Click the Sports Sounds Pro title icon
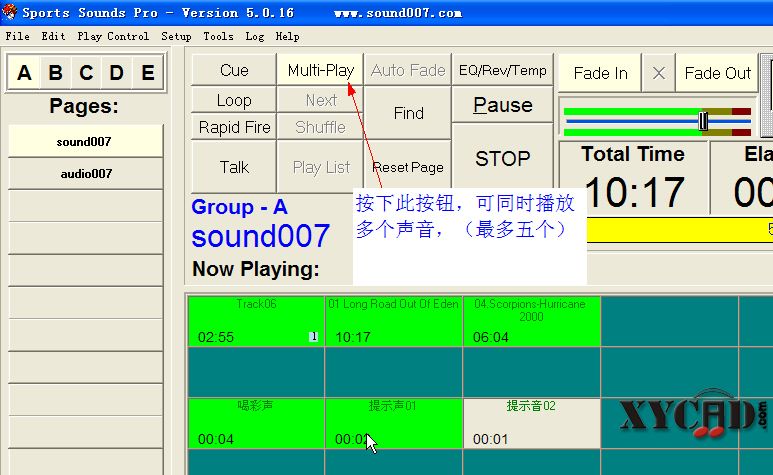The height and width of the screenshot is (475, 773). pyautogui.click(x=9, y=11)
